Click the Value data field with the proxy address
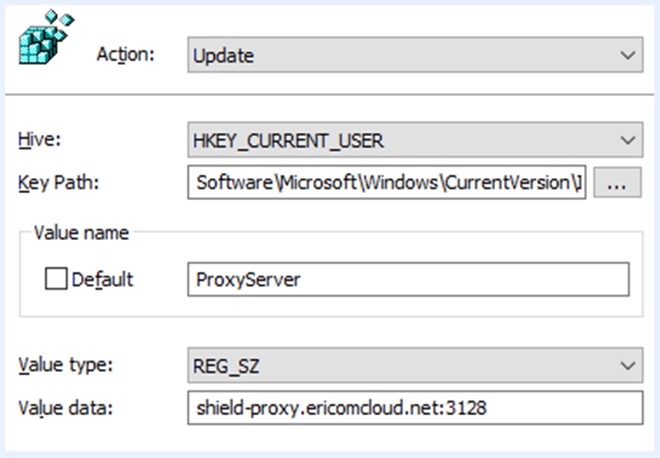Image resolution: width=660 pixels, height=458 pixels. click(x=414, y=407)
